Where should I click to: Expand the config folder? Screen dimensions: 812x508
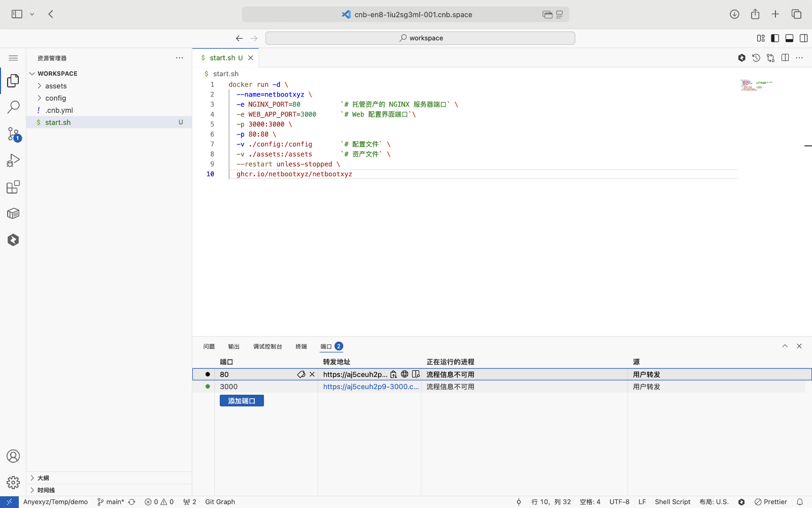coord(55,98)
